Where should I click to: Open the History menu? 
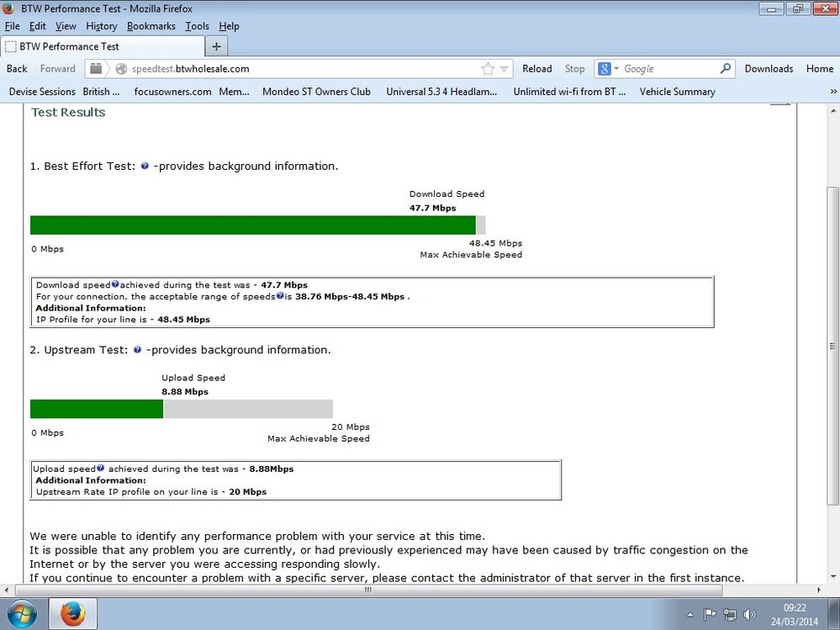101,26
